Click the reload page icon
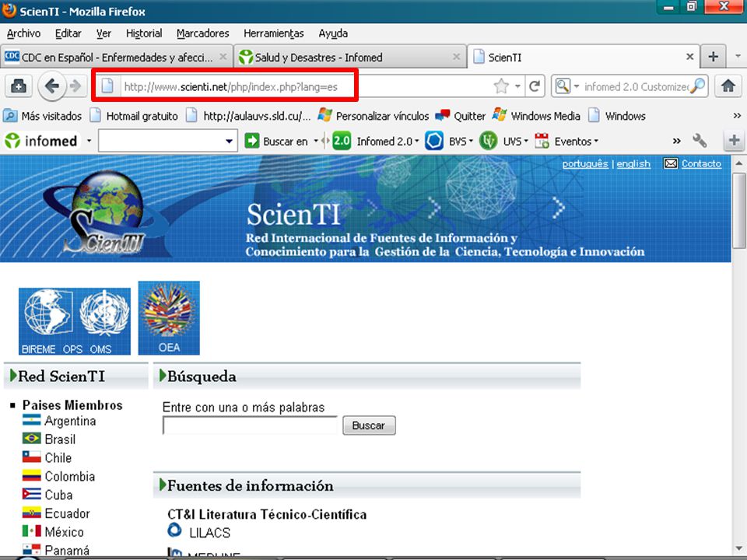Viewport: 747px width, 560px height. pos(535,86)
